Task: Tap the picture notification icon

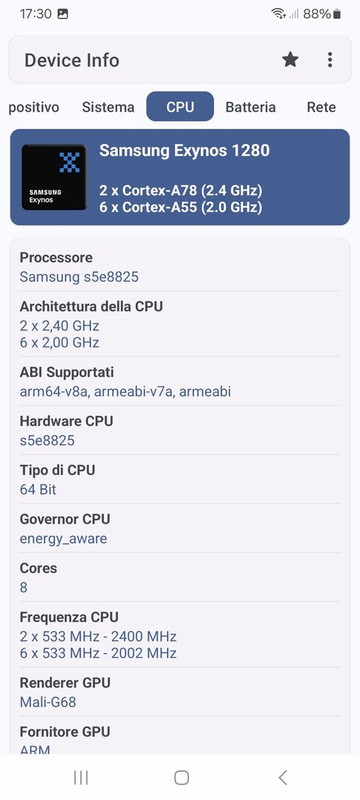Action: (x=63, y=14)
